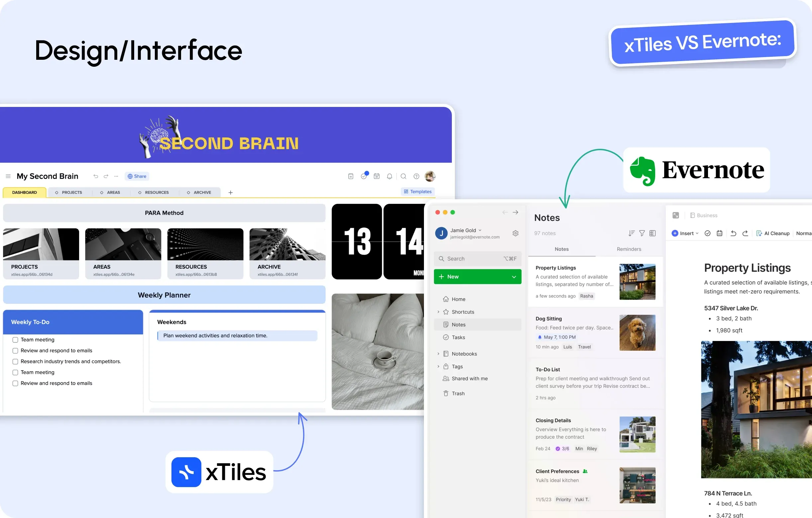Screen dimensions: 812x518
Task: Click the Share button in xTiles
Action: tap(137, 176)
